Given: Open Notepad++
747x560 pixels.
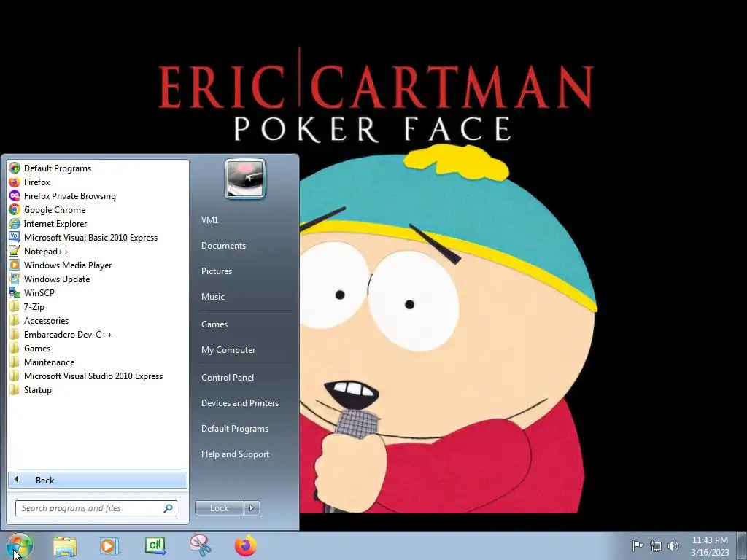Looking at the screenshot, I should click(x=98, y=251).
